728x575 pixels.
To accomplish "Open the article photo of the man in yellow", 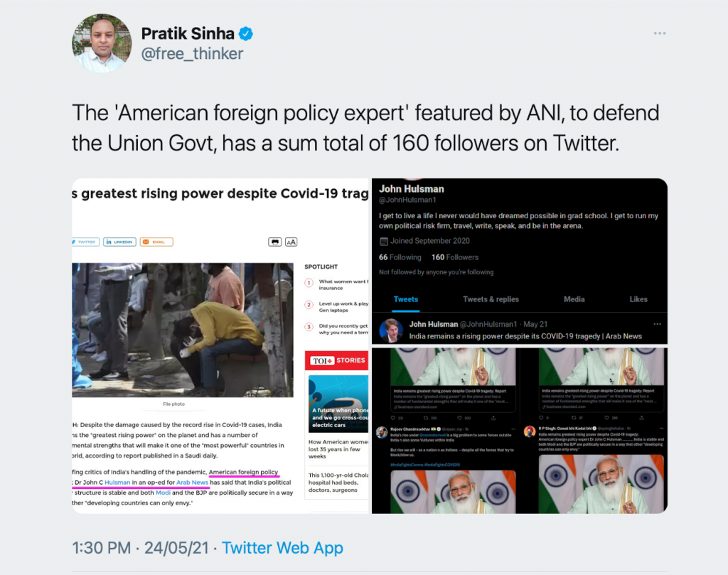I will pyautogui.click(x=183, y=330).
